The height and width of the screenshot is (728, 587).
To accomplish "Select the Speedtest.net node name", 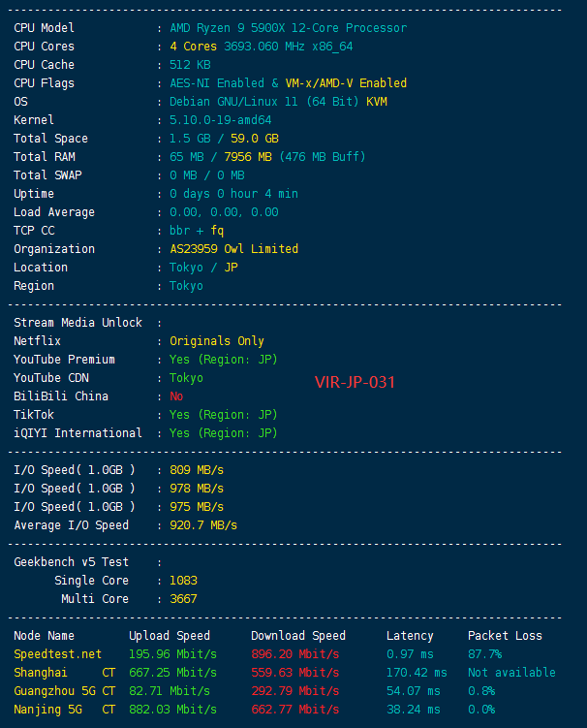I will 57,654.
